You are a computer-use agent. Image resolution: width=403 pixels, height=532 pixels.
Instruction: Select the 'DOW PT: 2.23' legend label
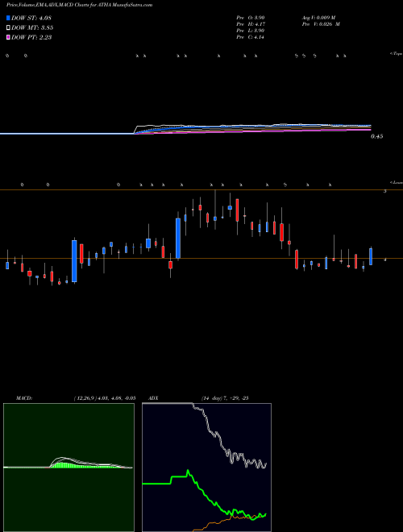point(31,37)
